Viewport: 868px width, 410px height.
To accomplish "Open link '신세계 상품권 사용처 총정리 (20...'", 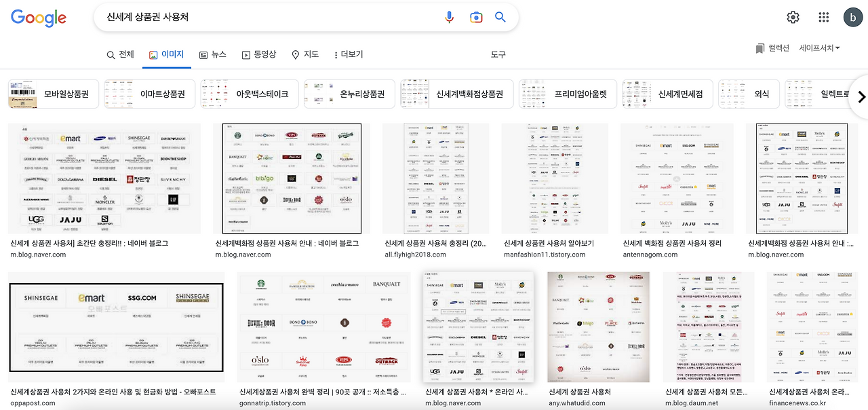I will [435, 243].
